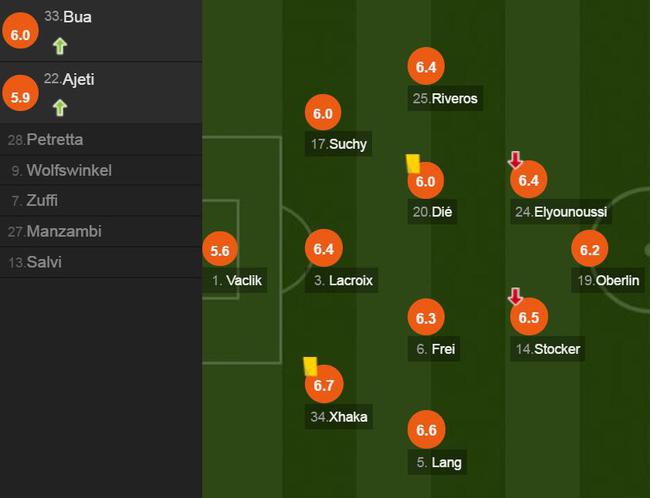Click Lang's 6.6 rating circle
The width and height of the screenshot is (650, 498).
click(427, 430)
